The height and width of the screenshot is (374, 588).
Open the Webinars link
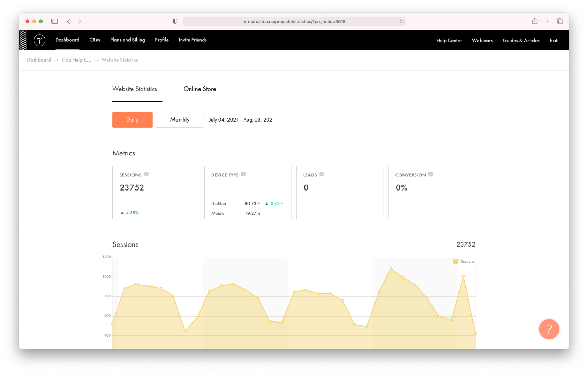[x=482, y=41]
